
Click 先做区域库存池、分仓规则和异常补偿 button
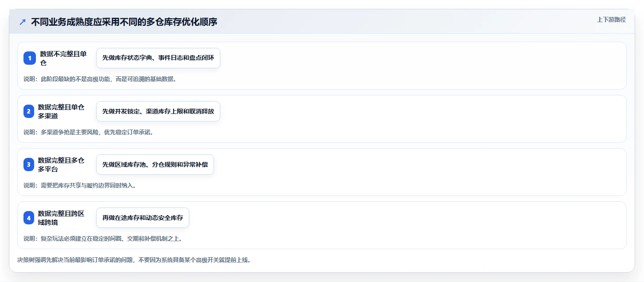(x=155, y=164)
